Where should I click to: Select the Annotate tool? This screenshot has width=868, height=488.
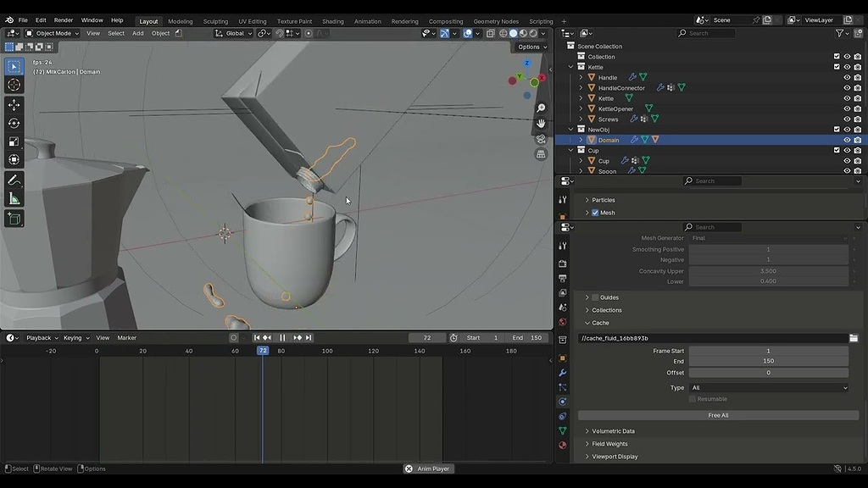coord(14,180)
